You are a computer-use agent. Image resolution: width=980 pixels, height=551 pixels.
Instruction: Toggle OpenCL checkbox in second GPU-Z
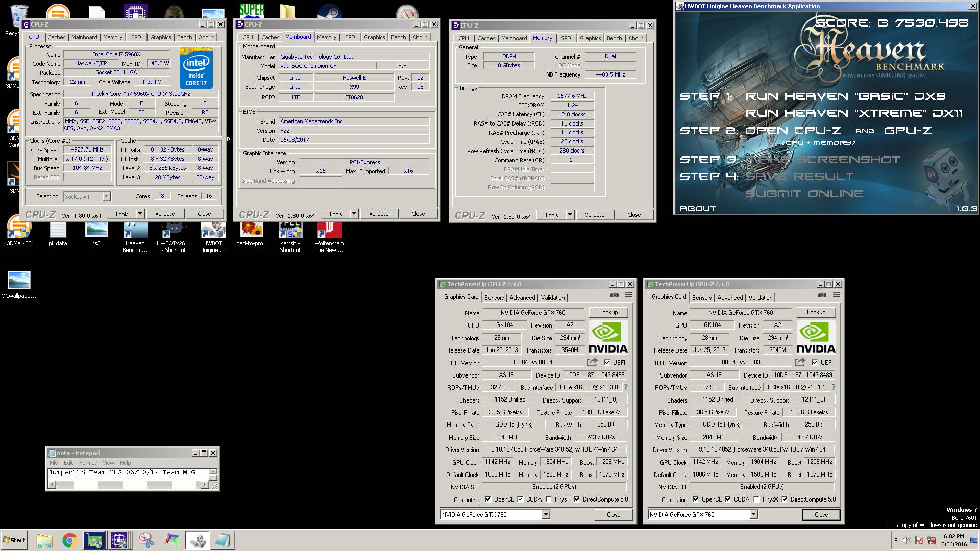coord(696,499)
